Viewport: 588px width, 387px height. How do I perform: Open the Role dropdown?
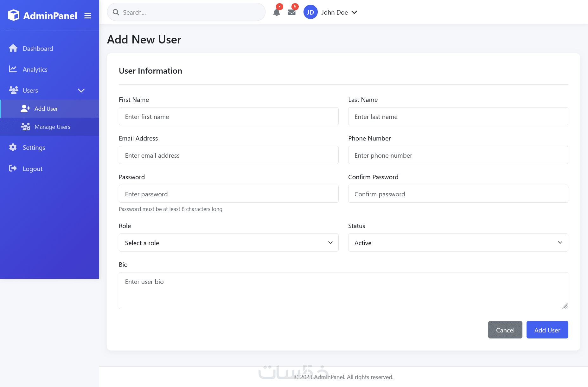(x=228, y=243)
